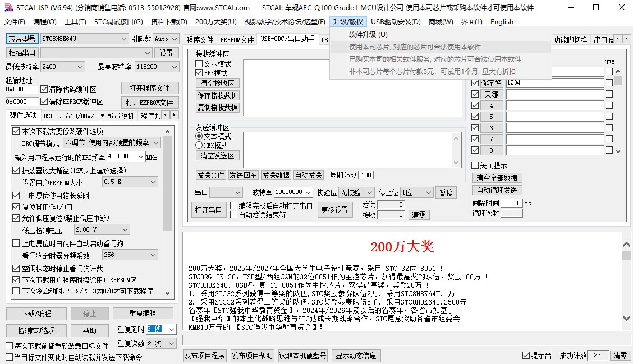This screenshot has width=633, height=364.
Task: Open 最高波特率 115200 dropdown
Action: [175, 67]
